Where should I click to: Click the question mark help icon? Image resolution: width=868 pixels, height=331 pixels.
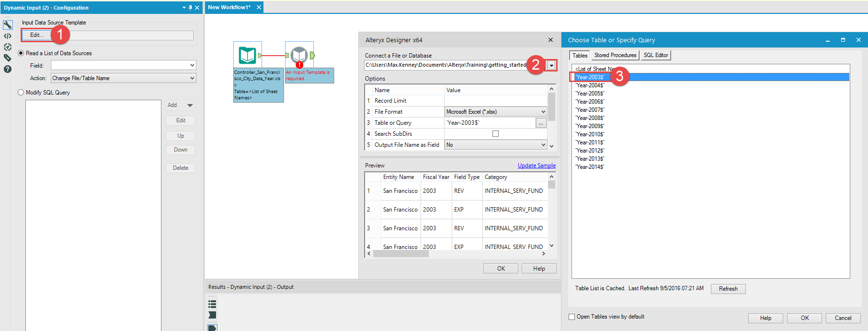(8, 69)
